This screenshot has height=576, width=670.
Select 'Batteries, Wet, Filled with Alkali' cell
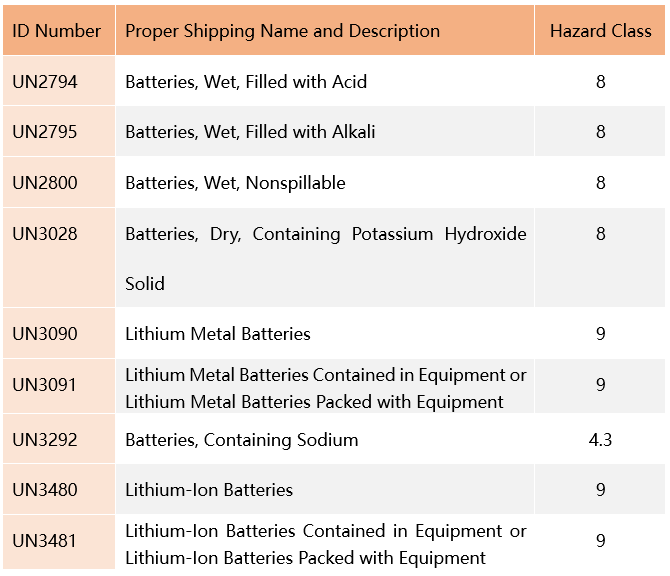click(x=250, y=132)
